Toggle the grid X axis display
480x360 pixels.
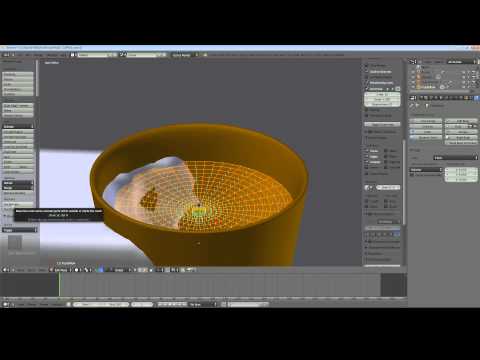[x=388, y=89]
